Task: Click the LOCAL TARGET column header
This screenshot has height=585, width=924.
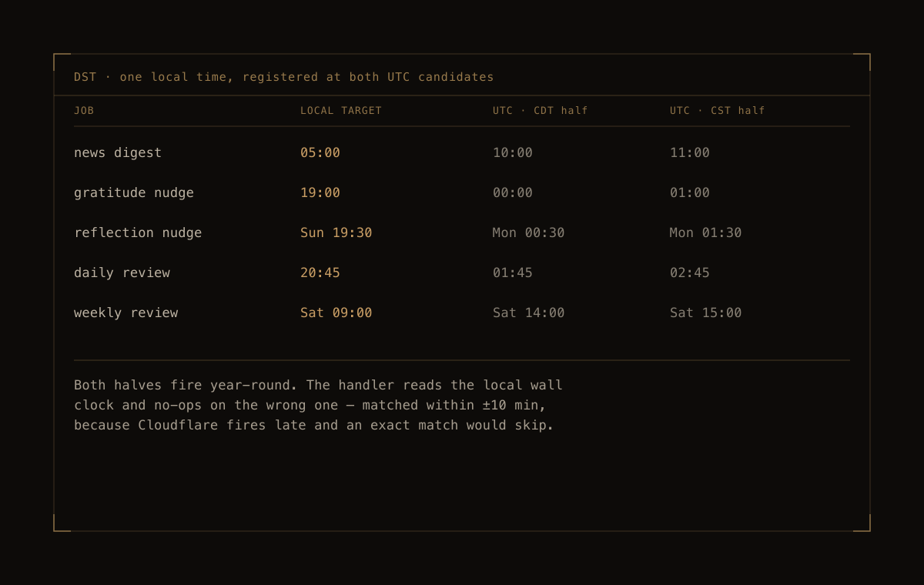Action: [x=341, y=110]
